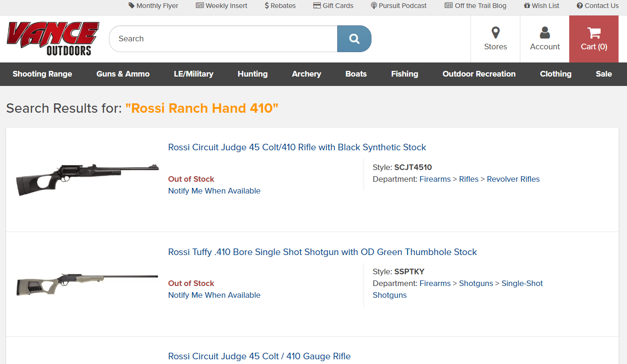The width and height of the screenshot is (627, 364).
Task: Open Rossi Circuit Judge Black Synthetic Stock listing
Action: [297, 147]
